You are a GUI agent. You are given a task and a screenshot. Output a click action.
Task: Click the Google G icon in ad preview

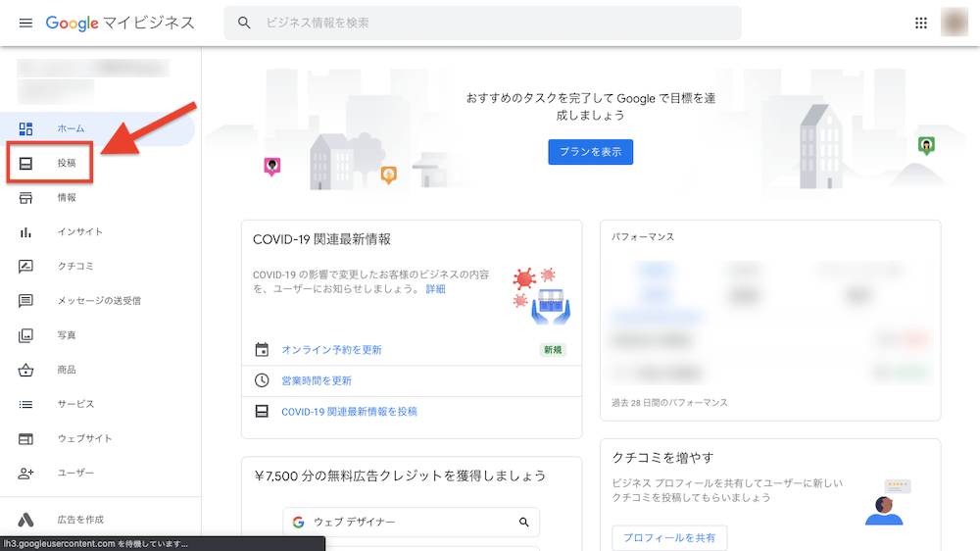pos(299,522)
